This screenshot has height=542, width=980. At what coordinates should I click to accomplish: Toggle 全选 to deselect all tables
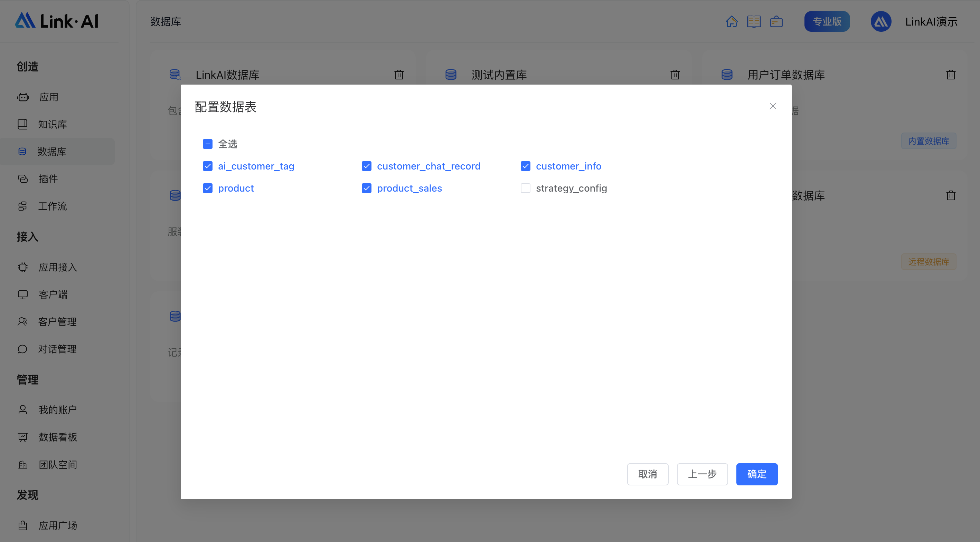[x=208, y=143]
